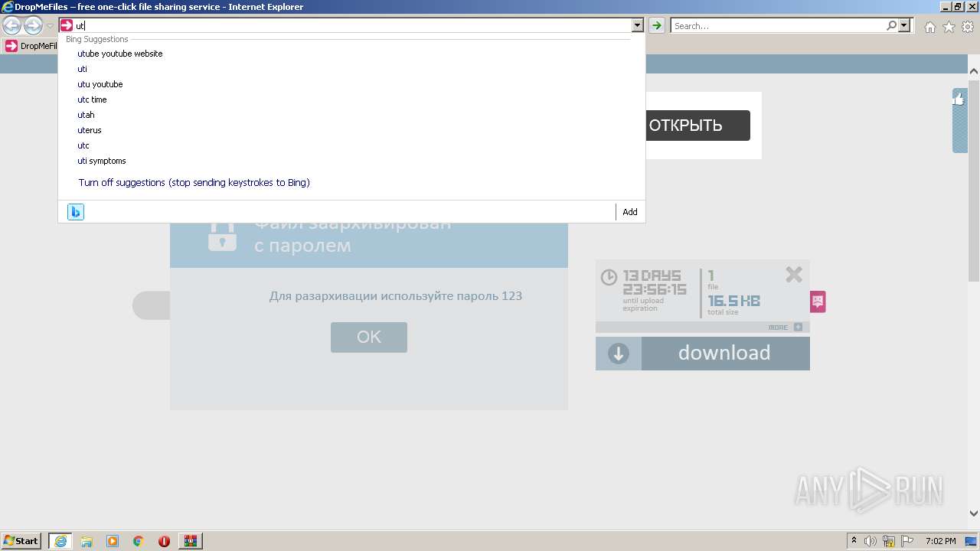Click the page scroll down arrow
Image resolution: width=980 pixels, height=551 pixels.
[974, 514]
